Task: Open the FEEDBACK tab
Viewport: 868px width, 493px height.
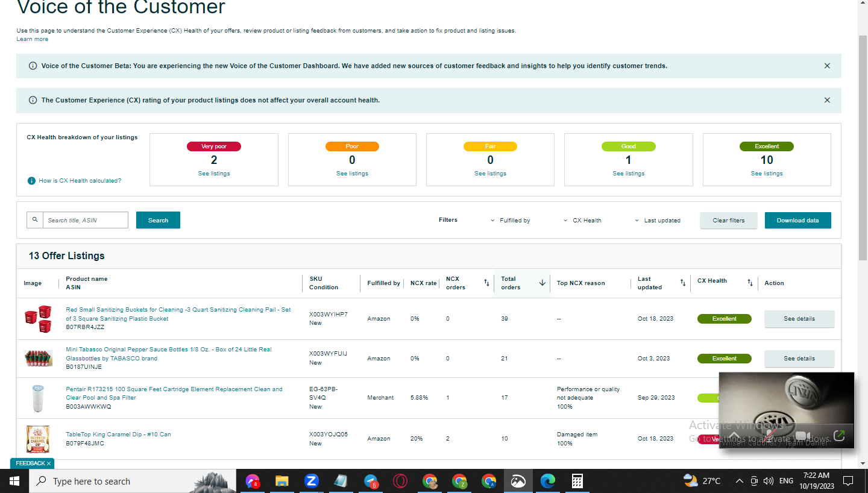Action: click(x=30, y=463)
